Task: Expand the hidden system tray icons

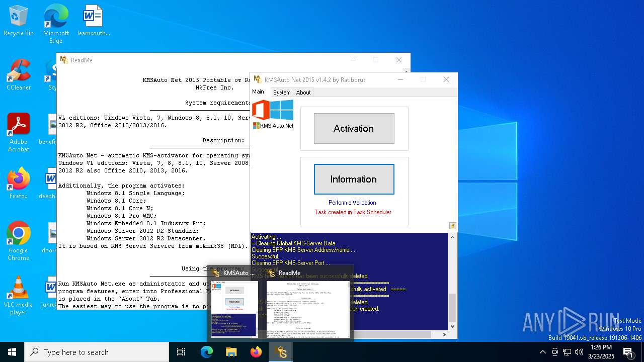Action: (x=542, y=352)
